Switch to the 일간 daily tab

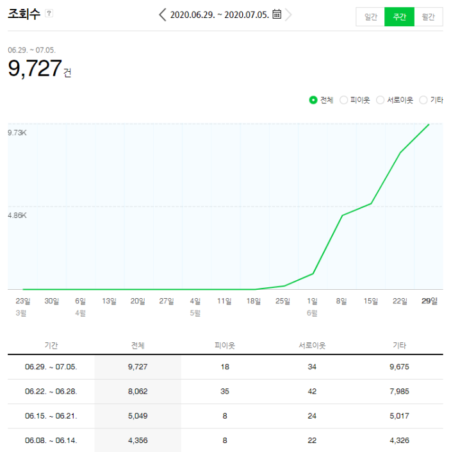click(x=370, y=17)
